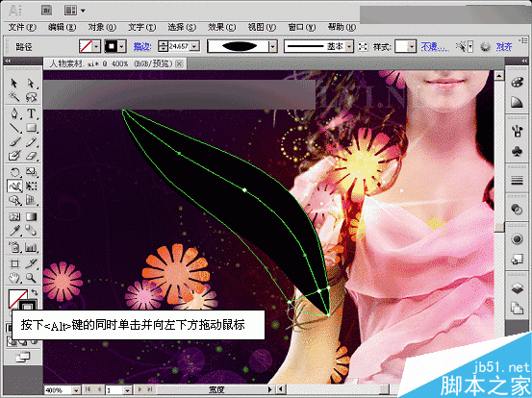532x398 pixels.
Task: Select the highlighted Width tool
Action: 14,187
